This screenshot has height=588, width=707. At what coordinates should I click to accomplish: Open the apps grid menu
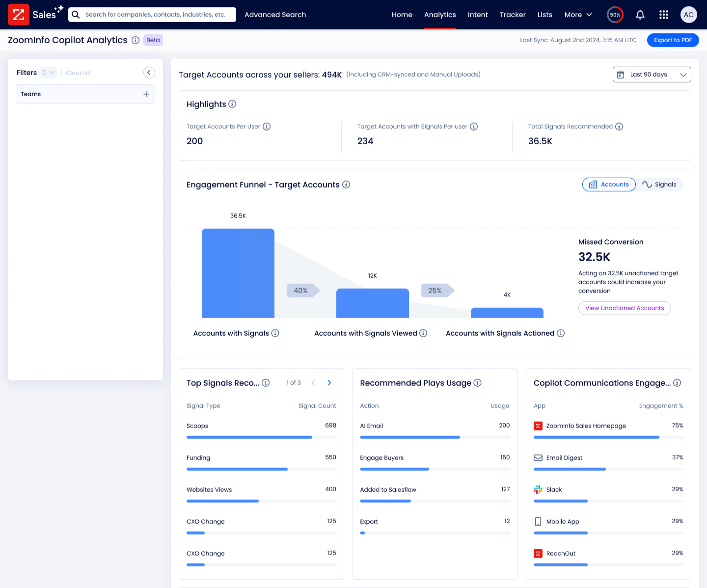tap(664, 15)
